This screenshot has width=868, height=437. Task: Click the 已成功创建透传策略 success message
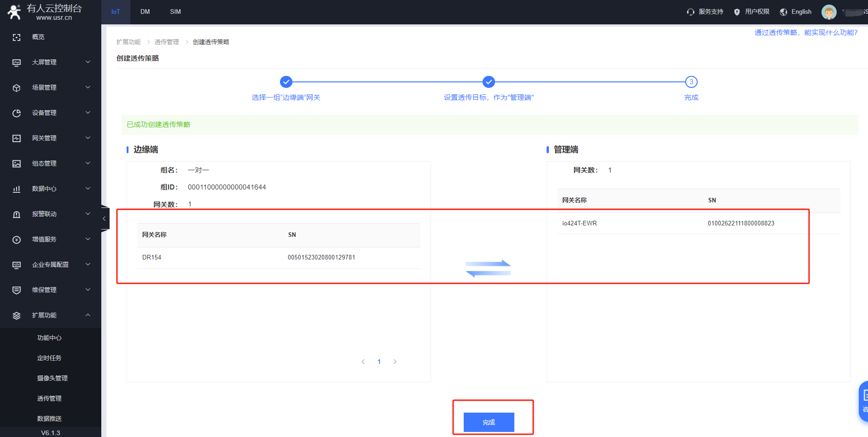coord(158,125)
